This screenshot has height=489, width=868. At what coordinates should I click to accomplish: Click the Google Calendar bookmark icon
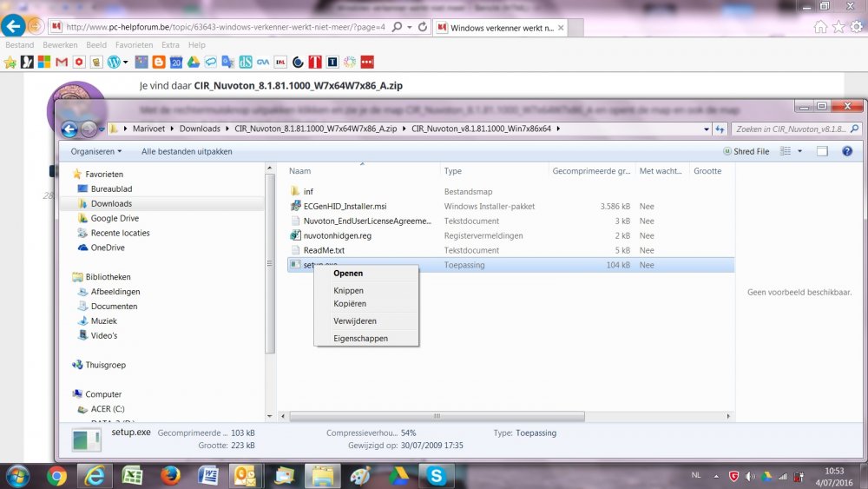(176, 62)
